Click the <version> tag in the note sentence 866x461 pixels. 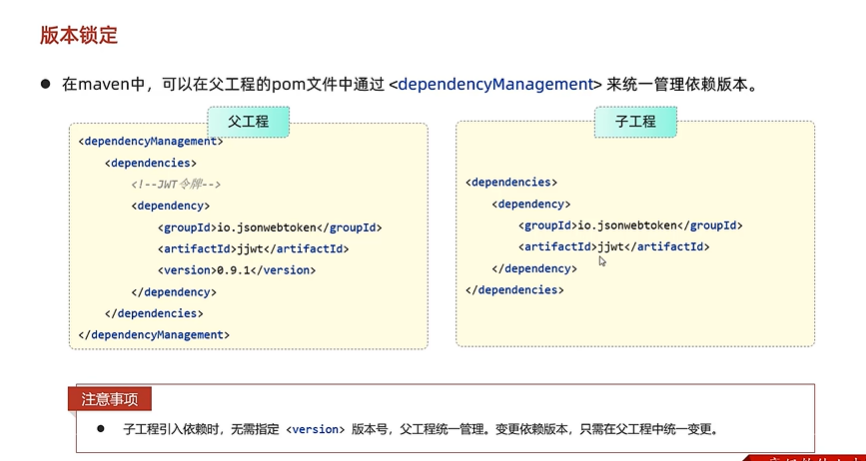[315, 429]
